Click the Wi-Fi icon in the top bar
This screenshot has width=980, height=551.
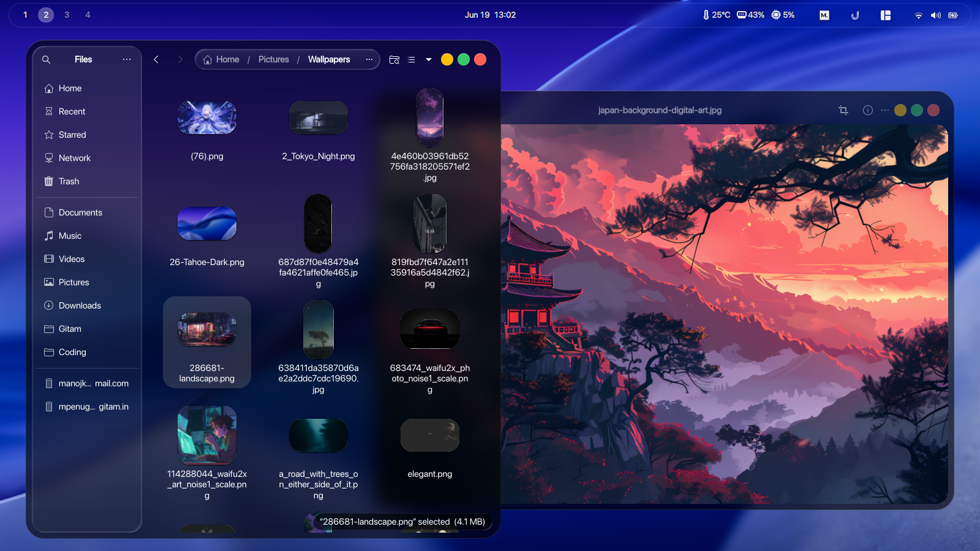click(919, 15)
